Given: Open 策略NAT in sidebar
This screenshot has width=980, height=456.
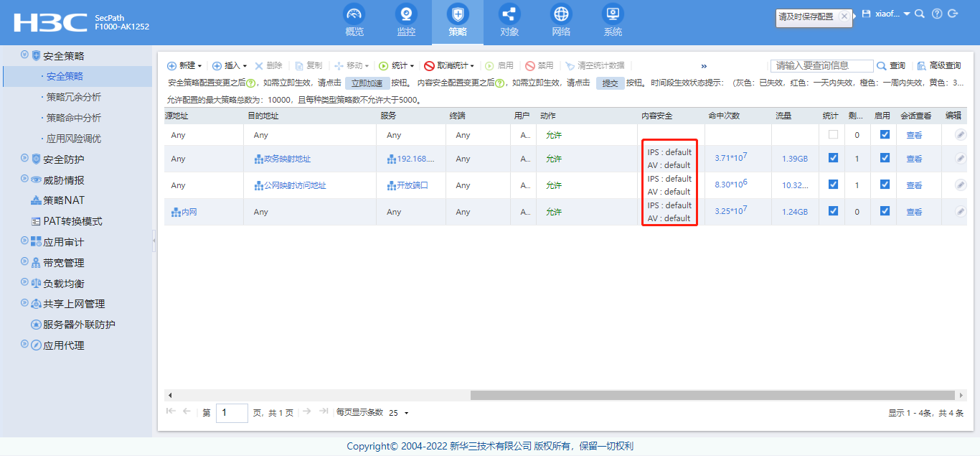Looking at the screenshot, I should click(63, 200).
